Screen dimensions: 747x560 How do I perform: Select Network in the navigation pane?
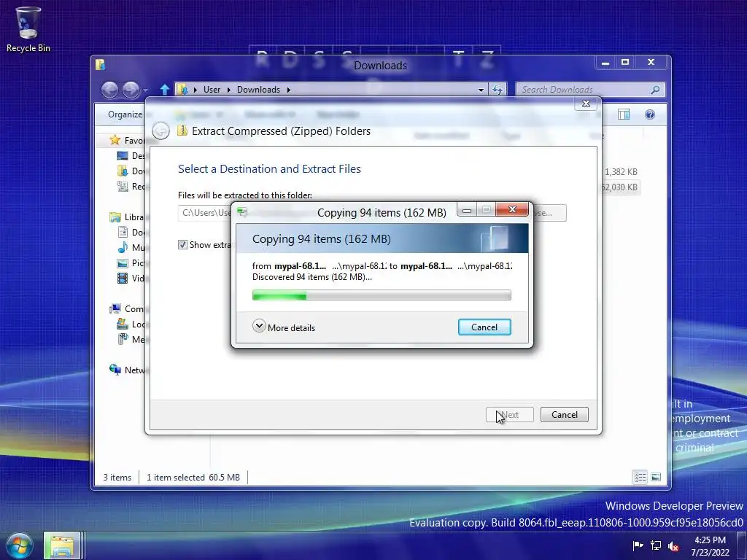(x=126, y=370)
